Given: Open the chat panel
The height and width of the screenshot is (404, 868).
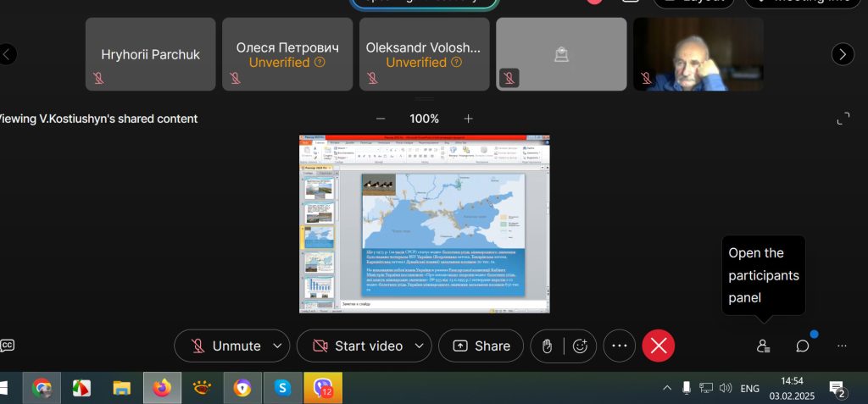Looking at the screenshot, I should (802, 346).
